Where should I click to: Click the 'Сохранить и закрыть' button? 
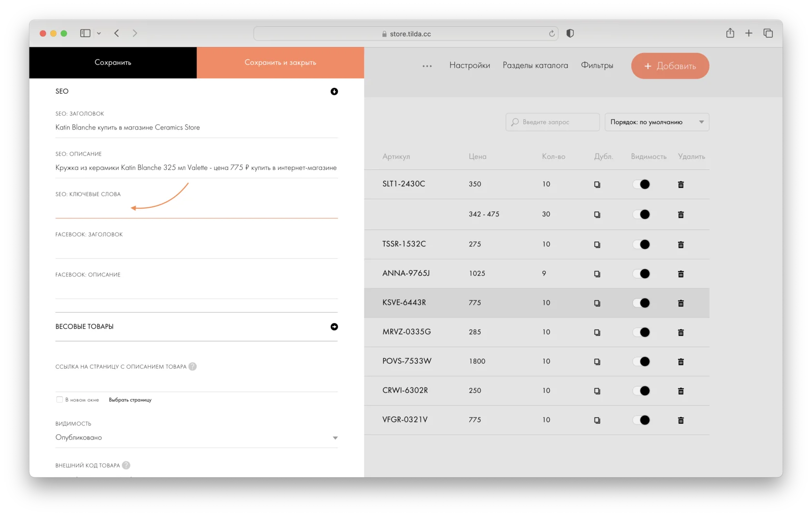[x=280, y=63]
